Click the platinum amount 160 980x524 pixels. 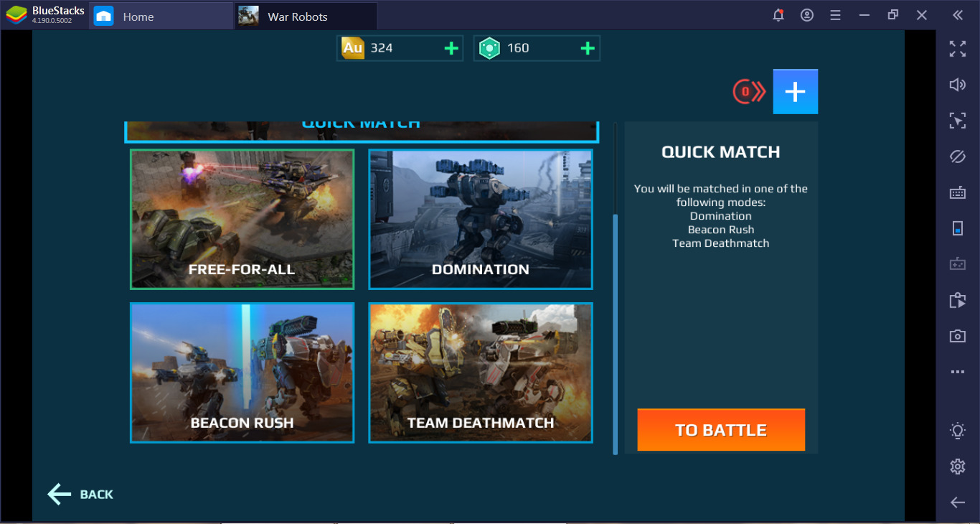pos(518,48)
